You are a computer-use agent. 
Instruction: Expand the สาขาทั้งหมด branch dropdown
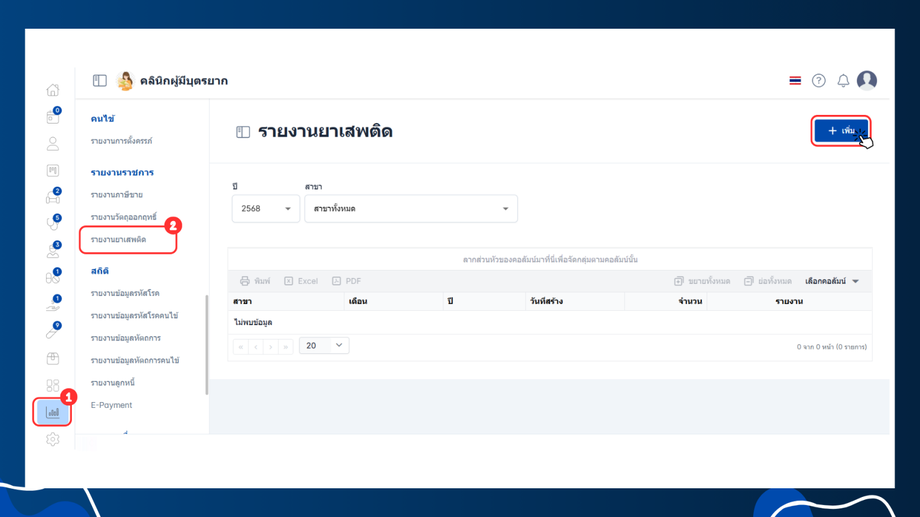[411, 208]
